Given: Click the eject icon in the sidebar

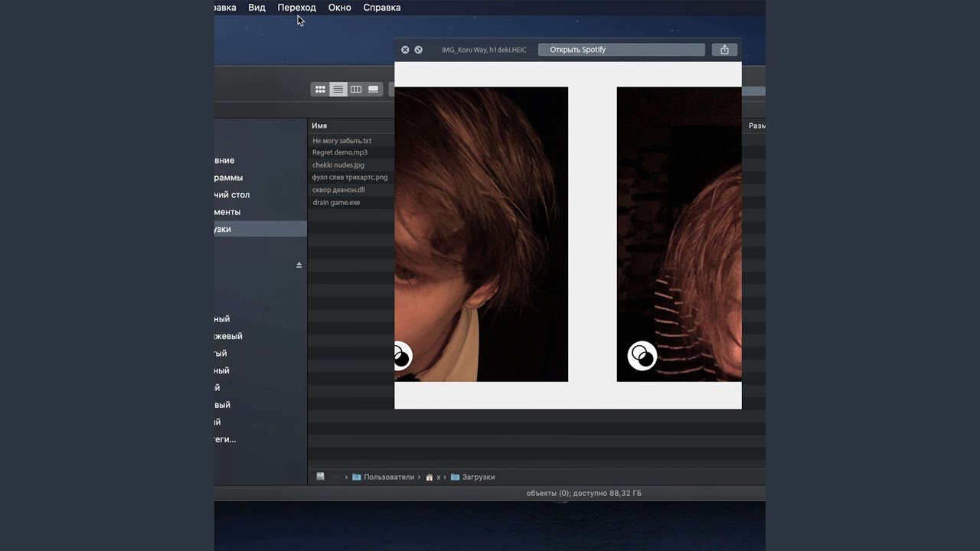Looking at the screenshot, I should (299, 265).
